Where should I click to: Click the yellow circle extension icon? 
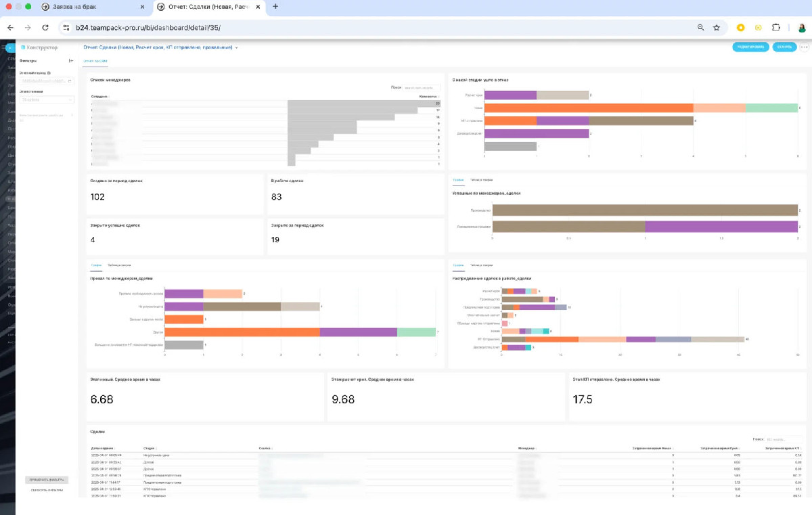point(741,28)
